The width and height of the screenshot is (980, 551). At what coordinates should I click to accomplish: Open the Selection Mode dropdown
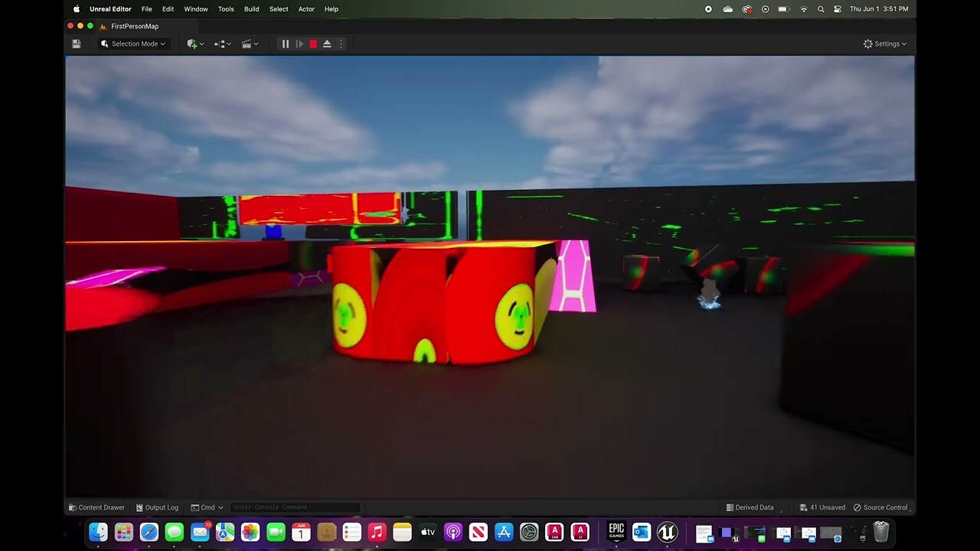click(x=132, y=44)
